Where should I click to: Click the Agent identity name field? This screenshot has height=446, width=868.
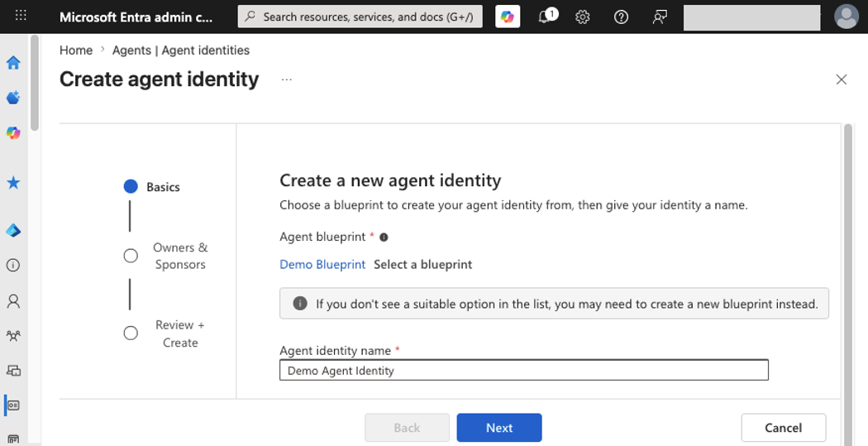[523, 370]
